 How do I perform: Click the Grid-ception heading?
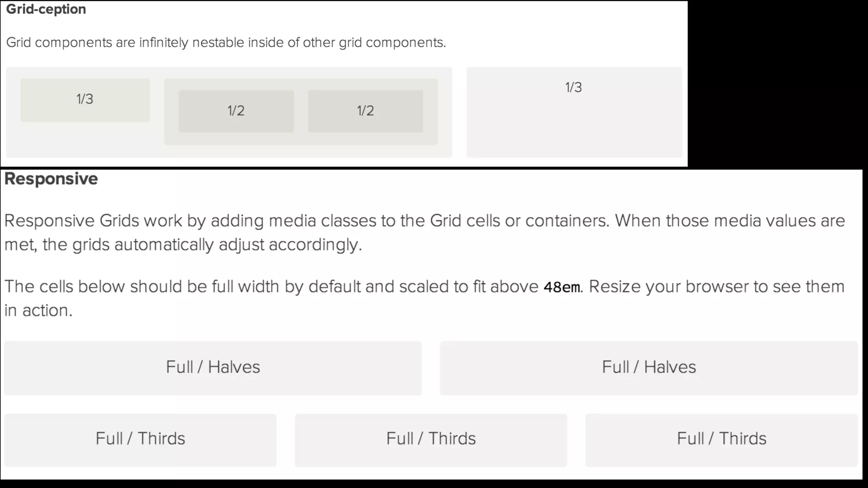[x=46, y=9]
